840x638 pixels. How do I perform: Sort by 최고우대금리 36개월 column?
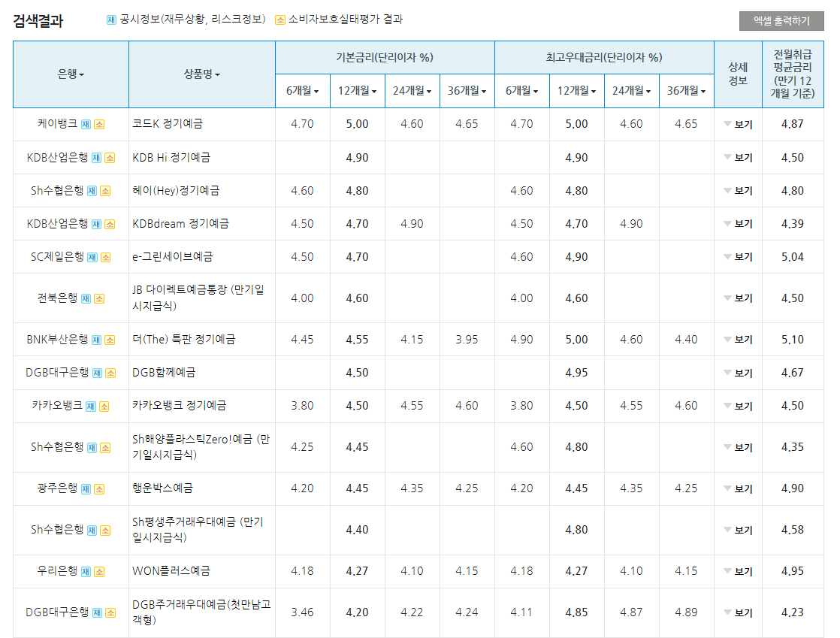686,91
